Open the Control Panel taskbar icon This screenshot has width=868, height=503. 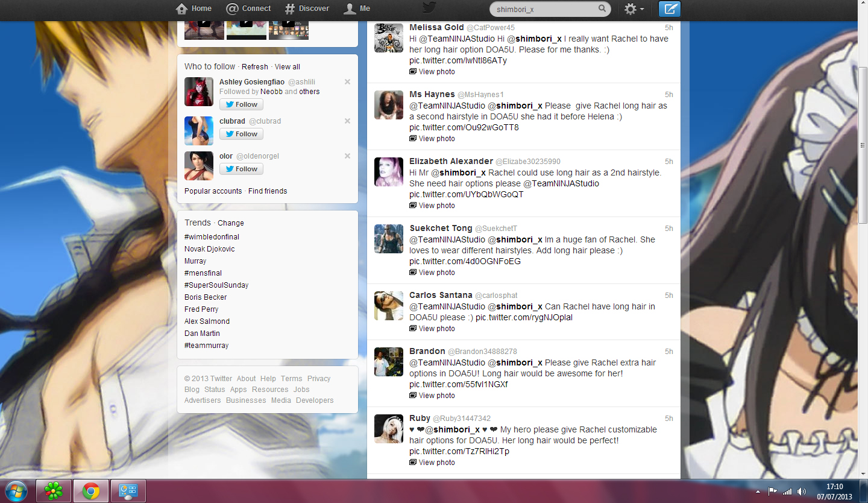coord(128,491)
